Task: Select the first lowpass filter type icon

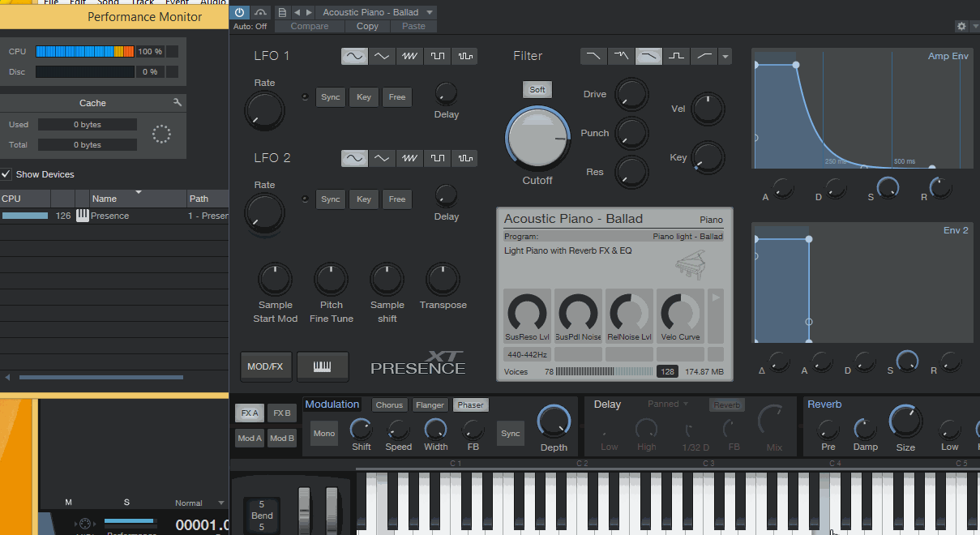Action: (593, 56)
